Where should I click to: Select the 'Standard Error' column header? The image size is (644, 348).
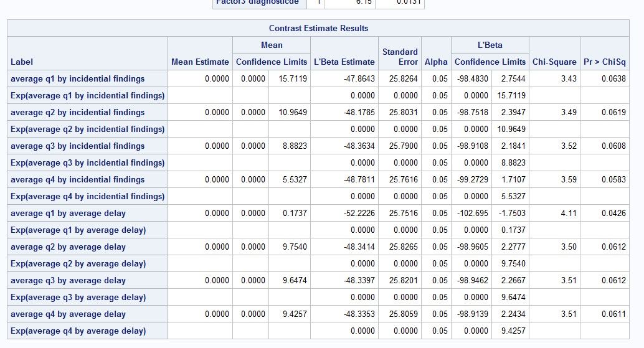pos(399,57)
